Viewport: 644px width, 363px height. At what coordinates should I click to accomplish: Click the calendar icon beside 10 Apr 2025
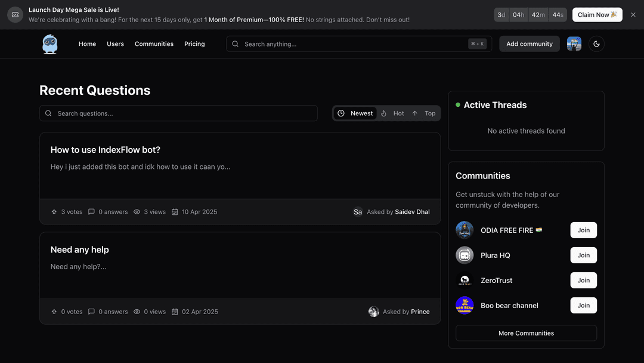point(174,211)
